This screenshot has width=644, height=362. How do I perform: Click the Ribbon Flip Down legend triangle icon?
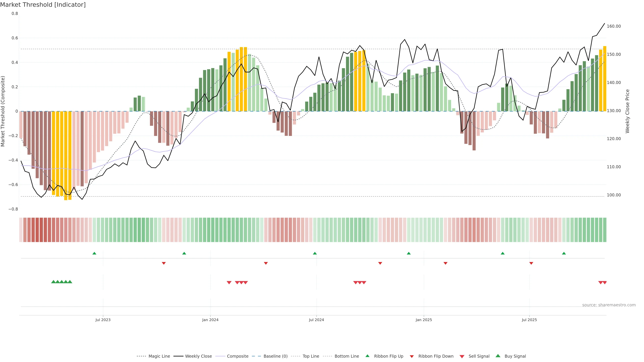(412, 356)
